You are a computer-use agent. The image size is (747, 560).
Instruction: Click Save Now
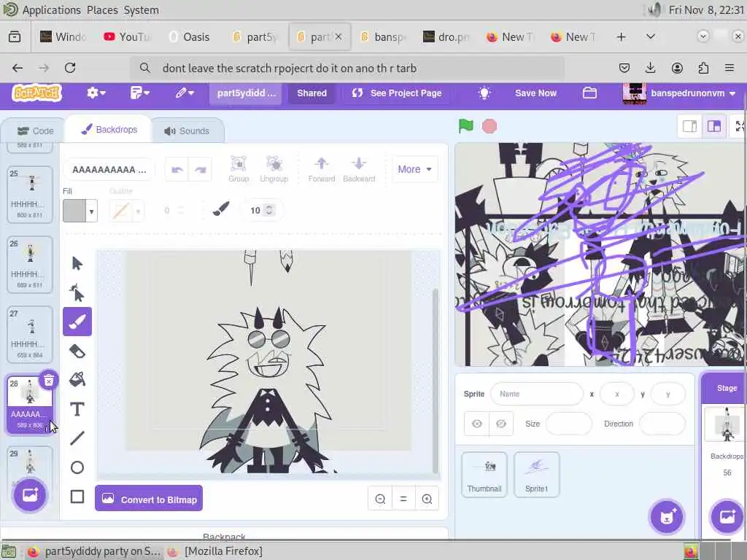(535, 93)
